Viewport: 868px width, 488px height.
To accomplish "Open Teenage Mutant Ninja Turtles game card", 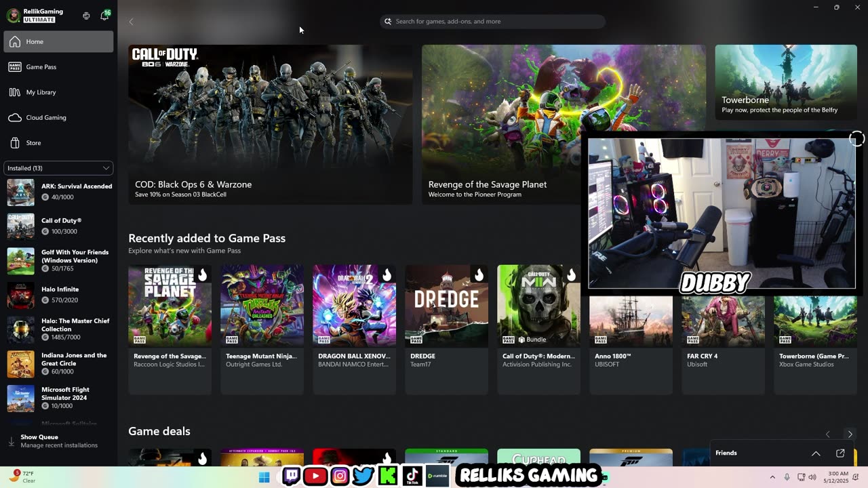I will 262,329.
